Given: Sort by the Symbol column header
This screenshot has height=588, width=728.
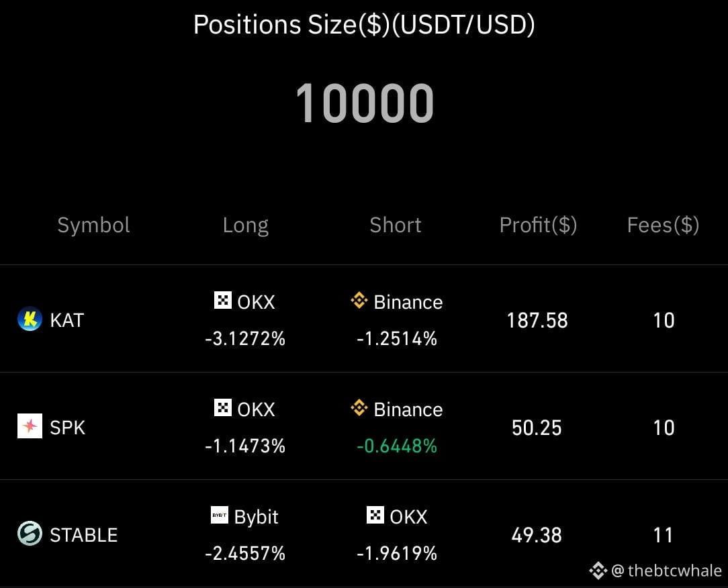Looking at the screenshot, I should pos(93,225).
